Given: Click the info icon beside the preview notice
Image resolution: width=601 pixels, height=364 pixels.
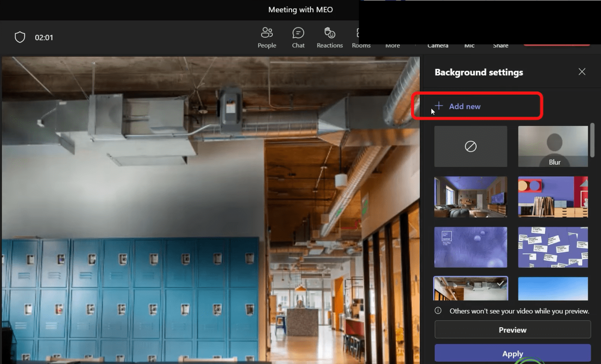Looking at the screenshot, I should (x=438, y=311).
